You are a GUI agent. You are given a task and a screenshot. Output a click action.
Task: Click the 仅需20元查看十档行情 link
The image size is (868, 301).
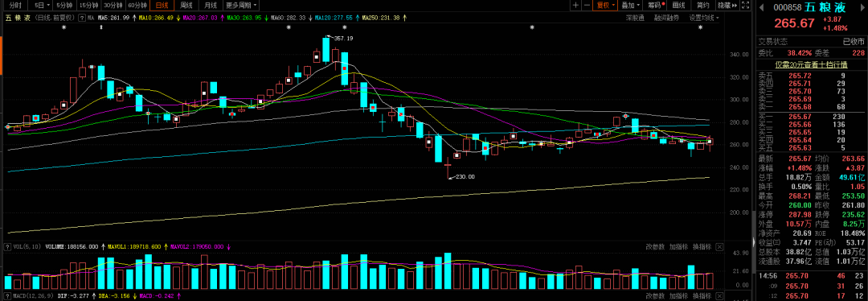(x=811, y=64)
